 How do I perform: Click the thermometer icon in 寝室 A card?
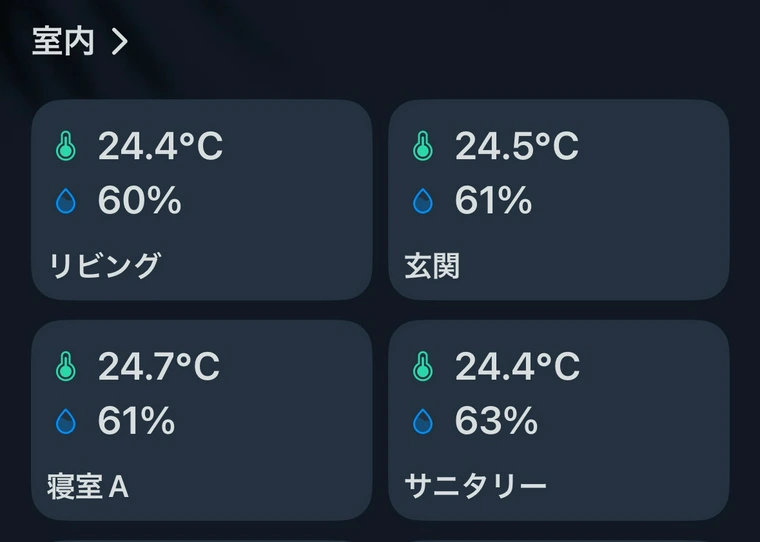[66, 368]
